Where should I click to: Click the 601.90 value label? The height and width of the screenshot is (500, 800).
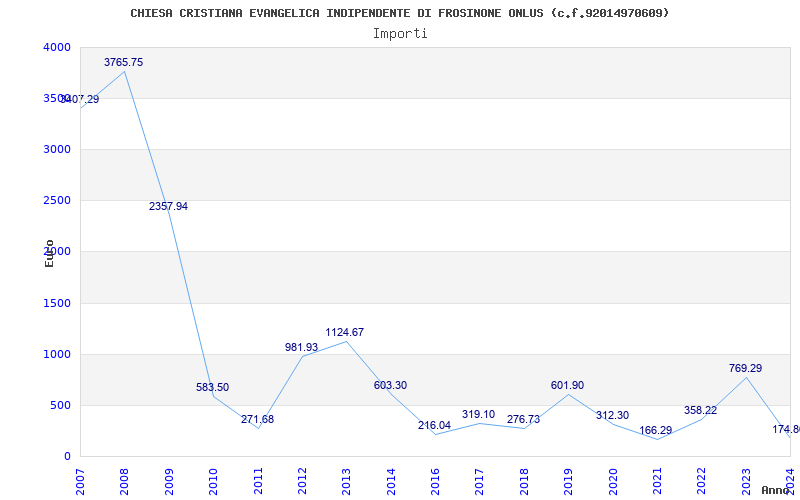tap(567, 385)
